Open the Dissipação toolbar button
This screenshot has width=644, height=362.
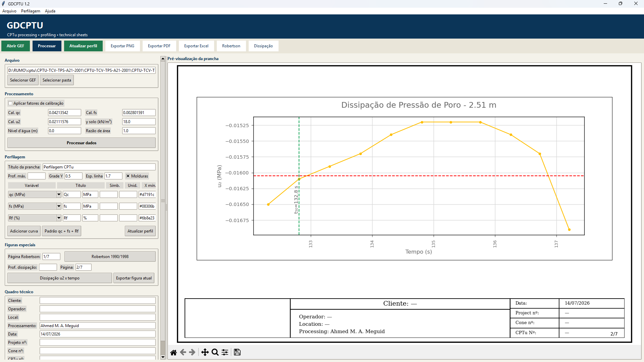[263, 46]
